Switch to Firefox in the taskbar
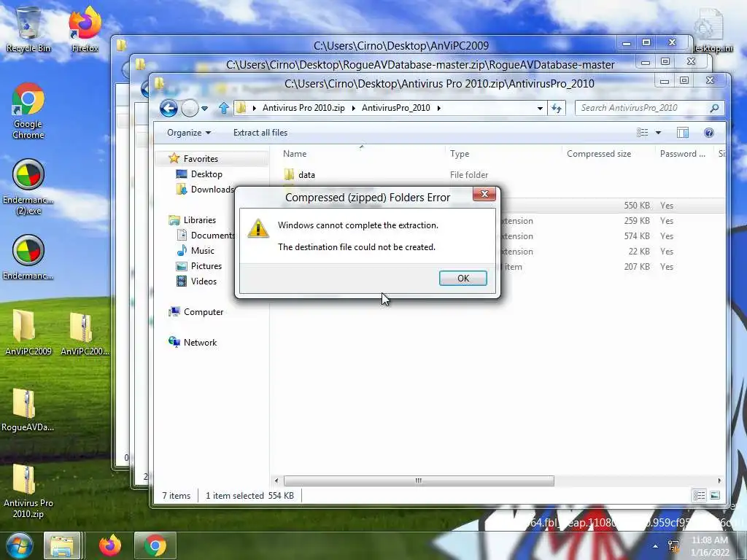Screen dimensions: 747x560 (x=110, y=545)
